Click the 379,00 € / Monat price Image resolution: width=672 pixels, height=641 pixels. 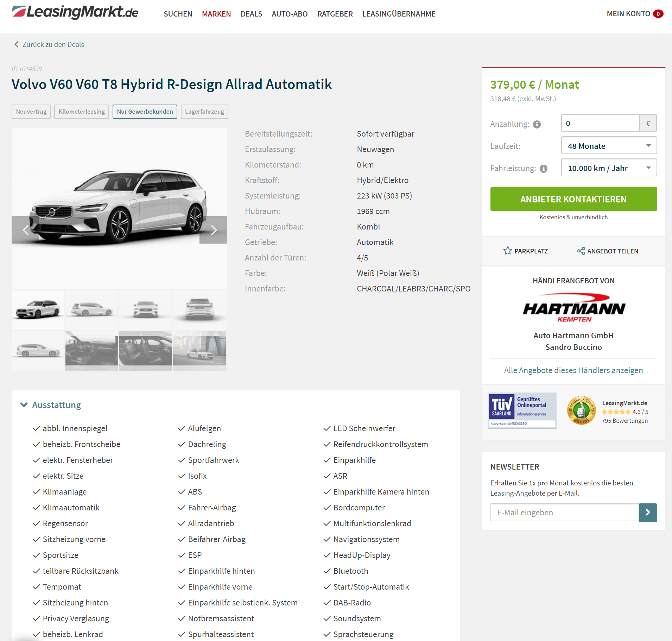coord(534,84)
